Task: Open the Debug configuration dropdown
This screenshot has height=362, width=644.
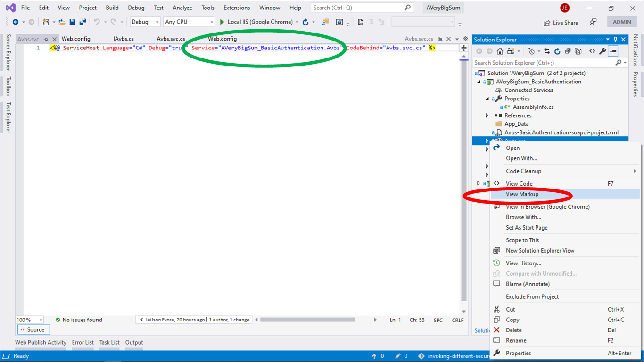Action: (x=145, y=22)
